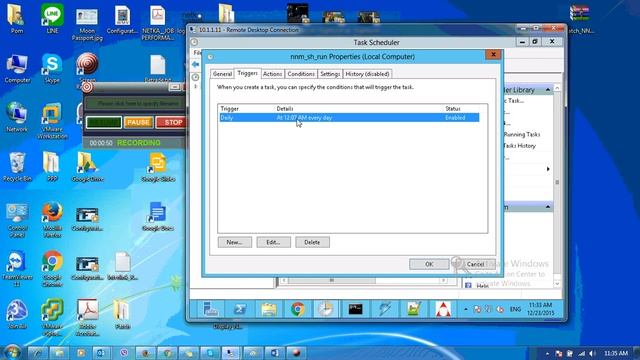
Task: Click the filename field in the recorder
Action: 136,103
